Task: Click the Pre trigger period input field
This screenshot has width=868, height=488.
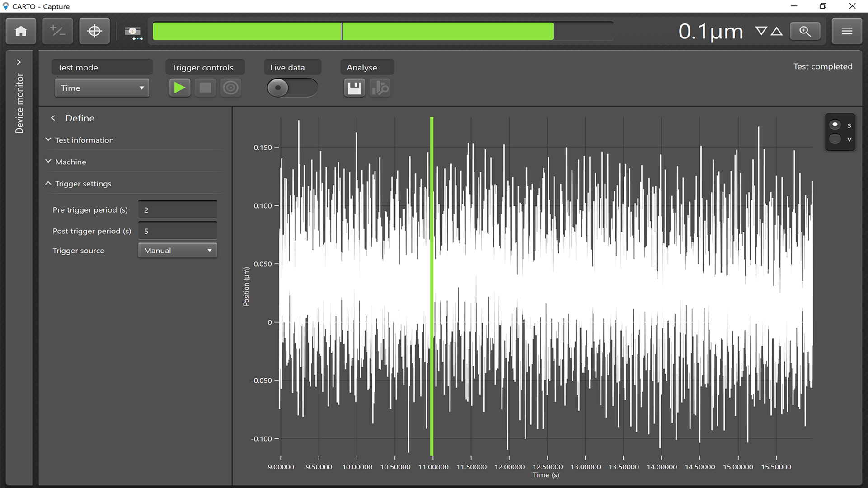Action: pyautogui.click(x=177, y=210)
